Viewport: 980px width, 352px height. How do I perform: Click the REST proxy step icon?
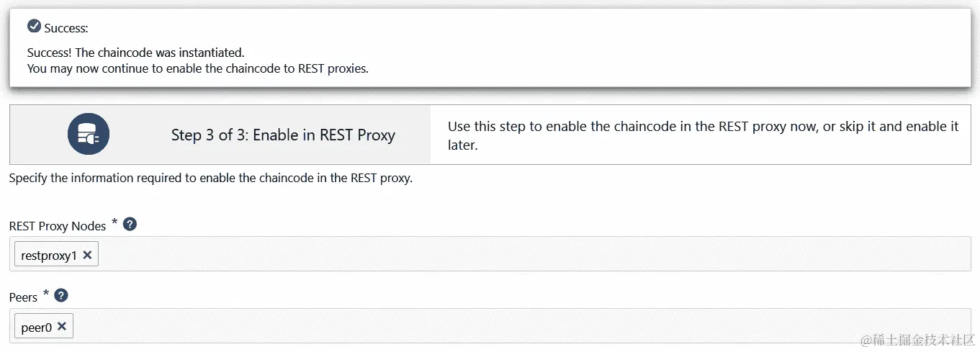[x=88, y=135]
